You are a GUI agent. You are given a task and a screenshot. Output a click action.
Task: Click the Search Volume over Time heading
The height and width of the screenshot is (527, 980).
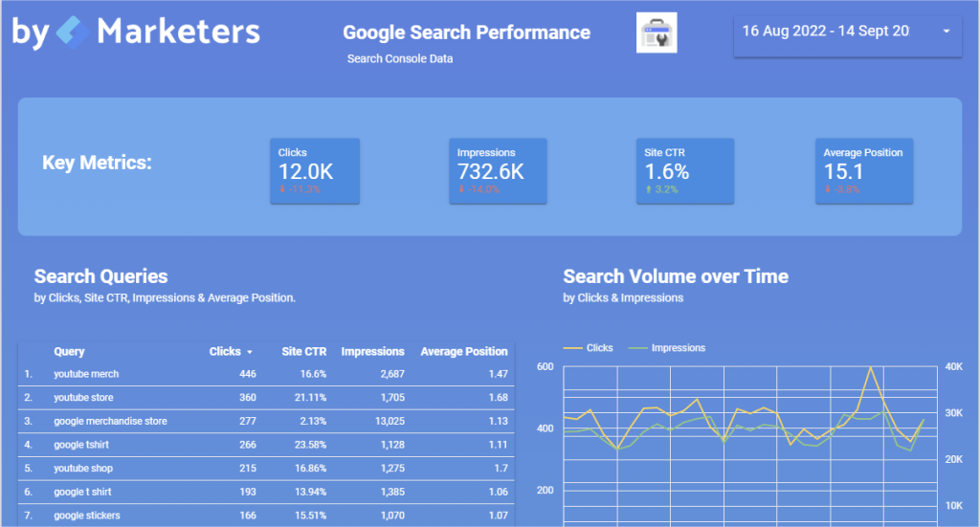676,276
